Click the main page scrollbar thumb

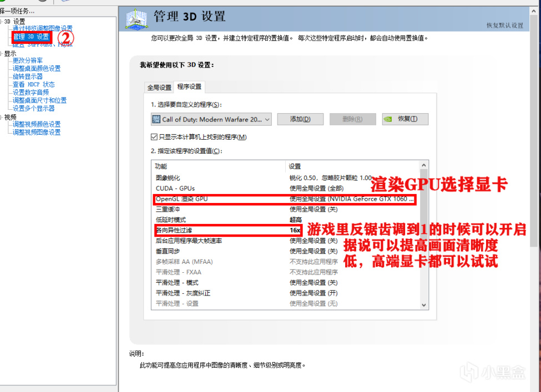pyautogui.click(x=534, y=131)
